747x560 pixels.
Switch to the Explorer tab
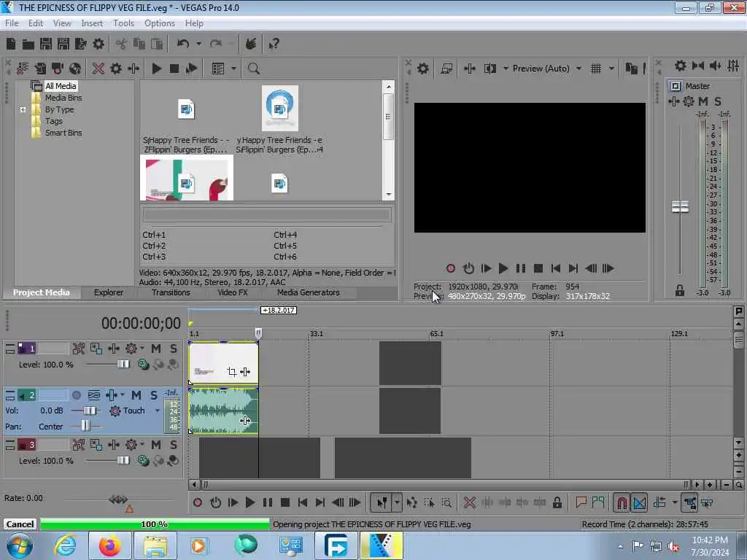pos(108,292)
